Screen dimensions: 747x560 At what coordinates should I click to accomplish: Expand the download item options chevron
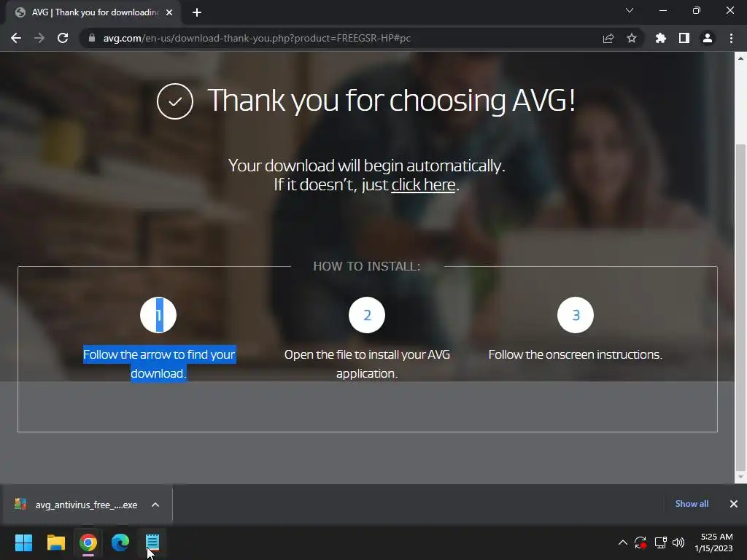pos(155,505)
